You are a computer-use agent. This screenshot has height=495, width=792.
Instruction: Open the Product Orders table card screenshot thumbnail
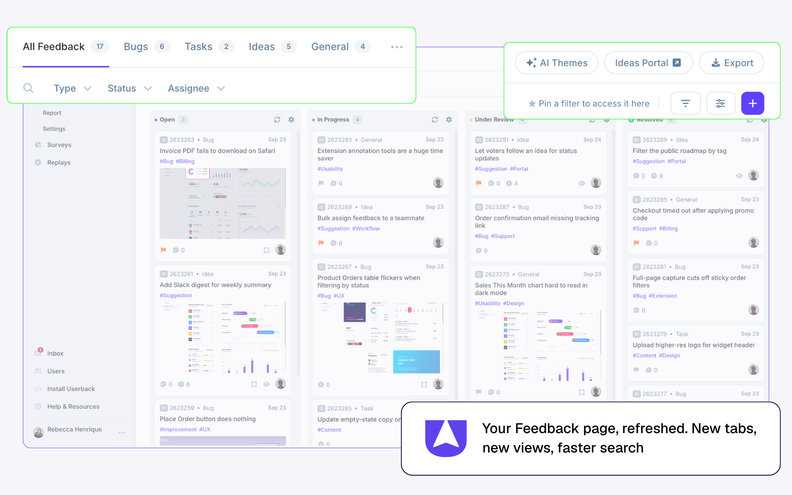click(x=380, y=338)
